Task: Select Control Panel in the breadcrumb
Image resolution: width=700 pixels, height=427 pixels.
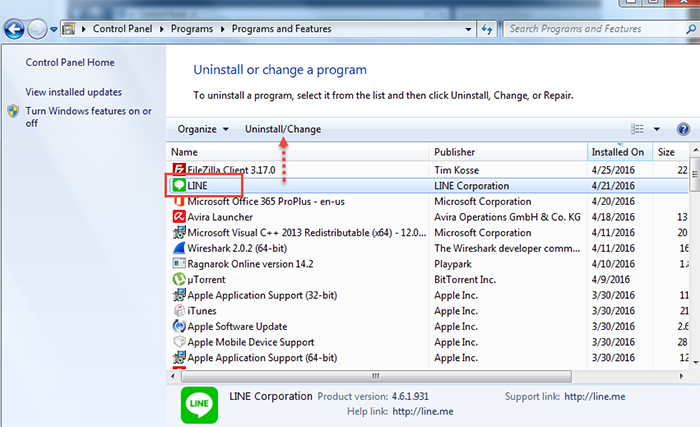Action: (x=122, y=29)
